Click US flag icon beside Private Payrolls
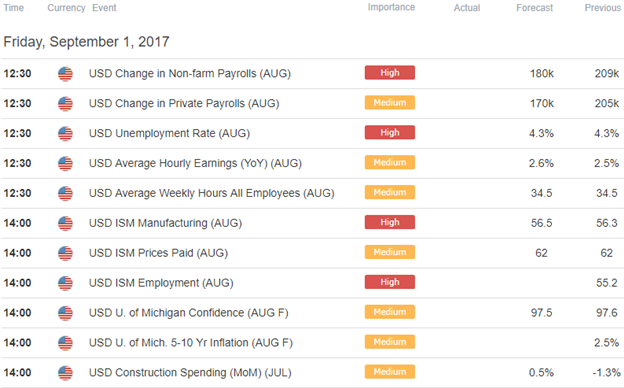Viewport: 624px width, 388px height. click(65, 103)
